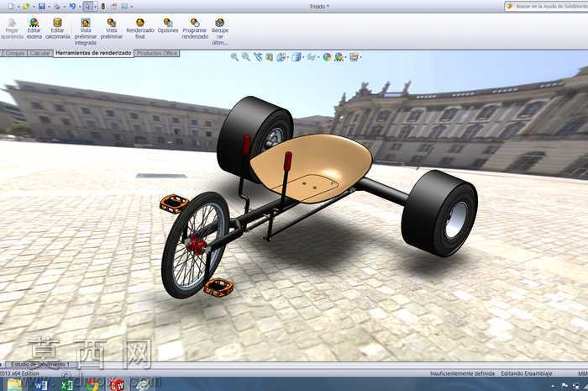The image size is (588, 391).
Task: Click in the SolidWorks help search field
Action: (548, 7)
